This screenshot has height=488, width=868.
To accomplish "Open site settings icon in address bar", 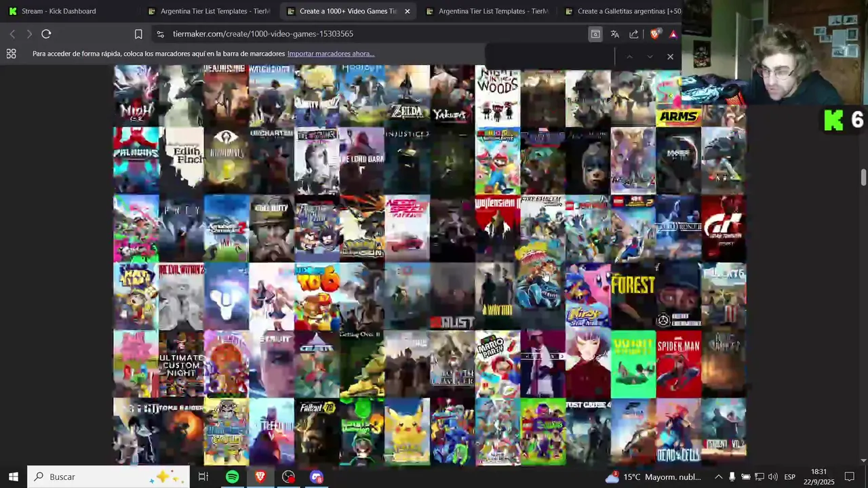I will pyautogui.click(x=160, y=34).
